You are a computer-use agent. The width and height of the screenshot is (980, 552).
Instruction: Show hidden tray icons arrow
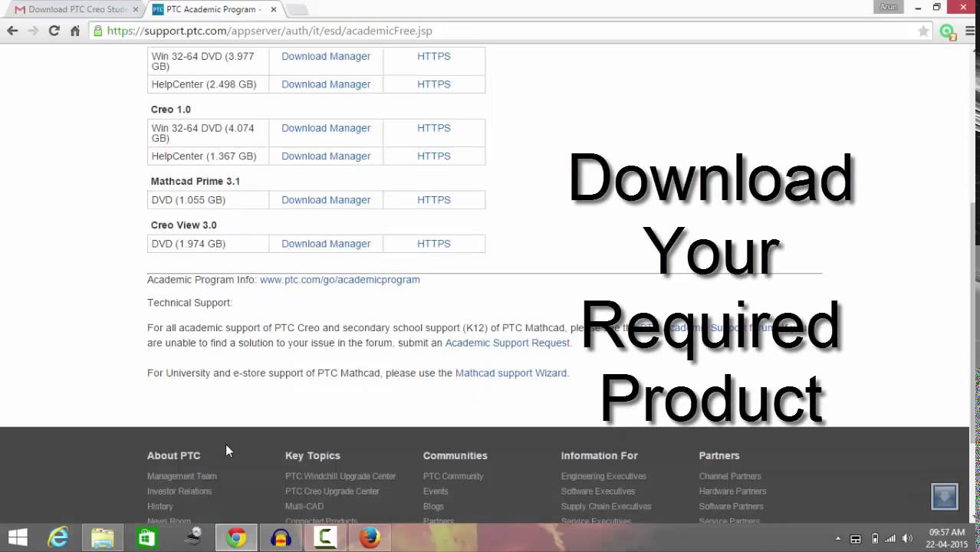click(838, 538)
